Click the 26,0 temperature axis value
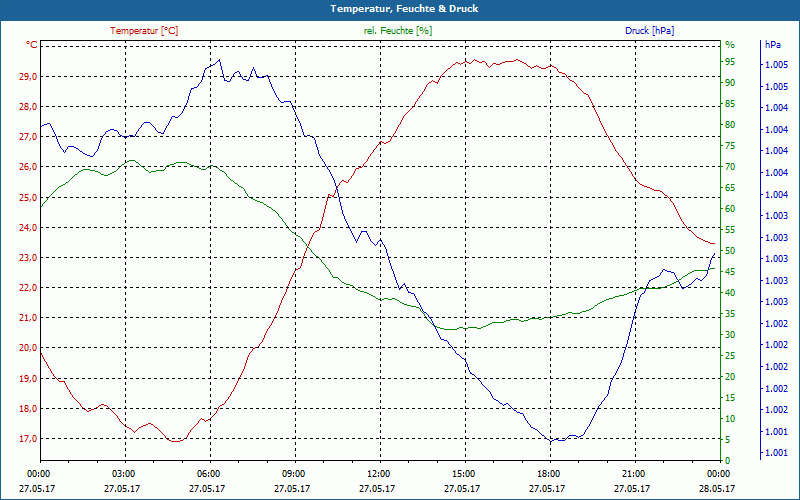Viewport: 800px width, 500px height. pyautogui.click(x=28, y=167)
